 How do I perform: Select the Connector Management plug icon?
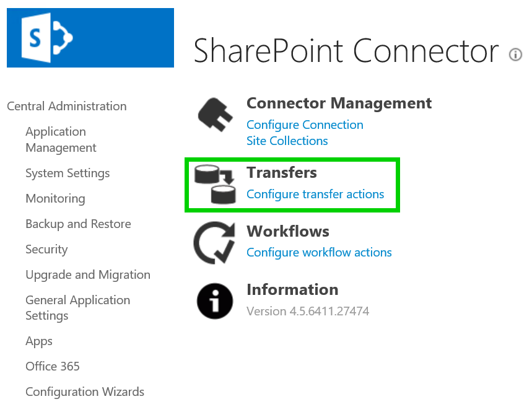216,114
